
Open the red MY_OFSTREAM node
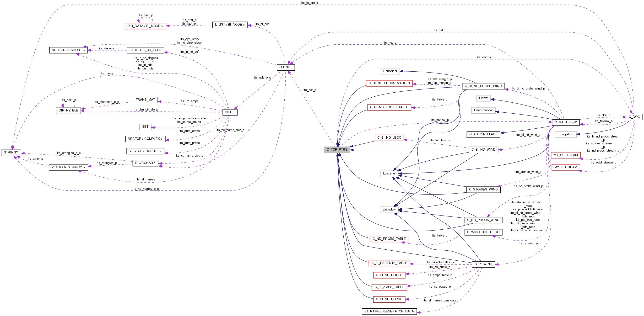pyautogui.click(x=565, y=155)
